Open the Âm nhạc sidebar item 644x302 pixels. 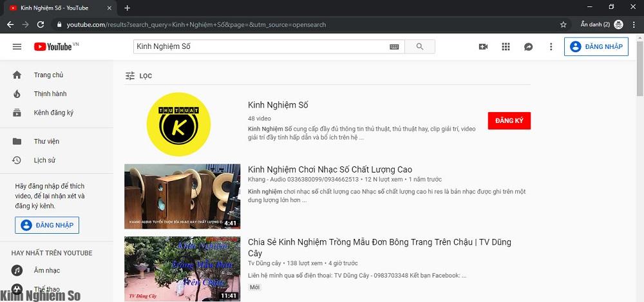tap(56, 270)
